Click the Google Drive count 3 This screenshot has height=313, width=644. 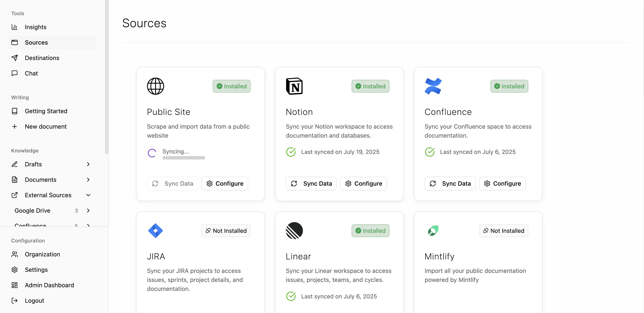(76, 211)
